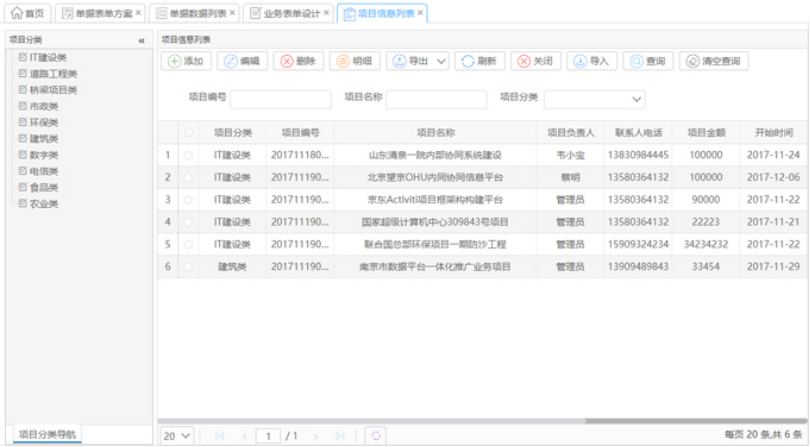This screenshot has width=810, height=447.
Task: Check row 1 山东清泉 project checkbox
Action: click(x=189, y=155)
